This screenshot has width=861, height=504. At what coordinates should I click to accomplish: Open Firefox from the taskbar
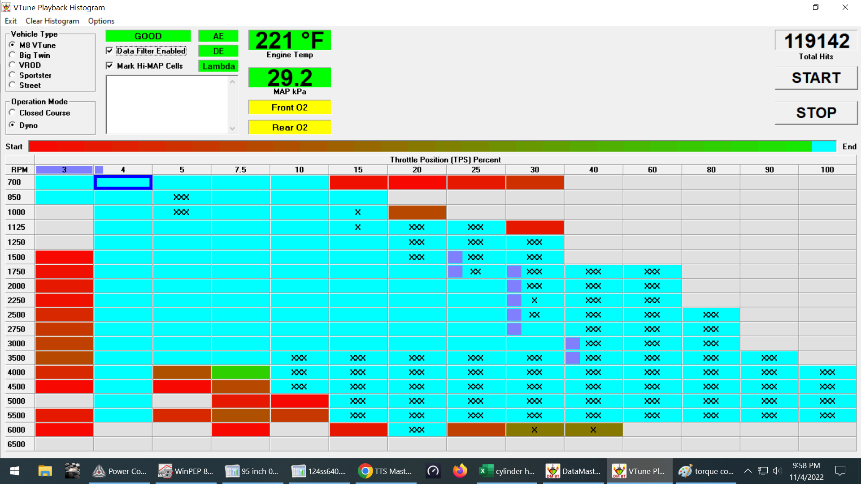460,471
